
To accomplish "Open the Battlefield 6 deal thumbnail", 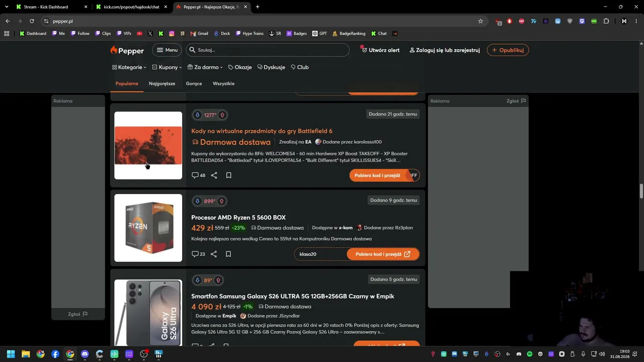I will (x=148, y=145).
